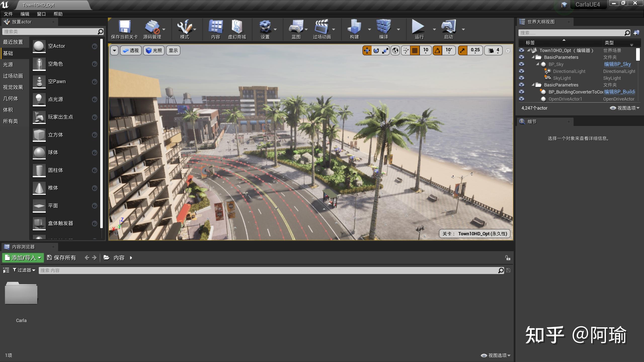Toggle grid snapping in the viewport toolbar
Image resolution: width=644 pixels, height=362 pixels.
(415, 51)
